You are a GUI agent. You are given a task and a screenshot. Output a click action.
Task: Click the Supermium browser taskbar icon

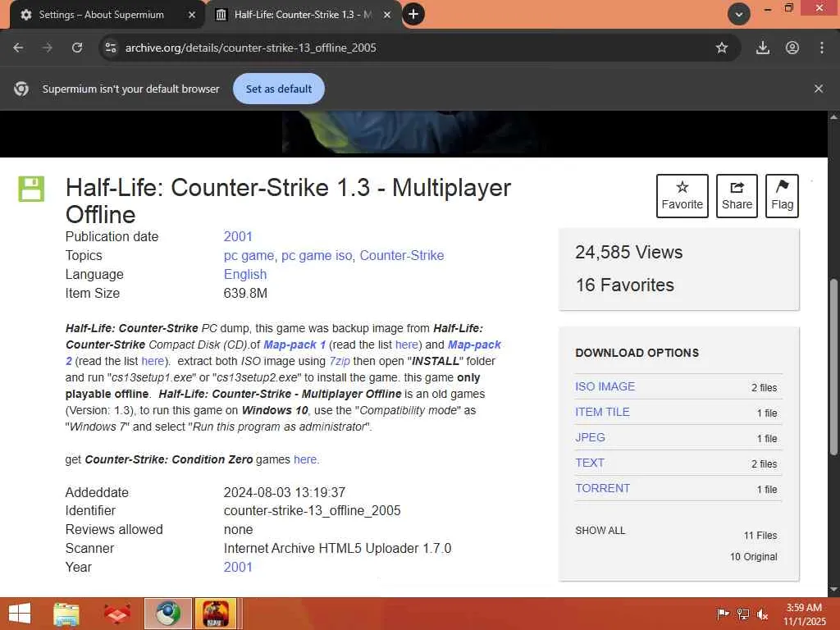167,614
